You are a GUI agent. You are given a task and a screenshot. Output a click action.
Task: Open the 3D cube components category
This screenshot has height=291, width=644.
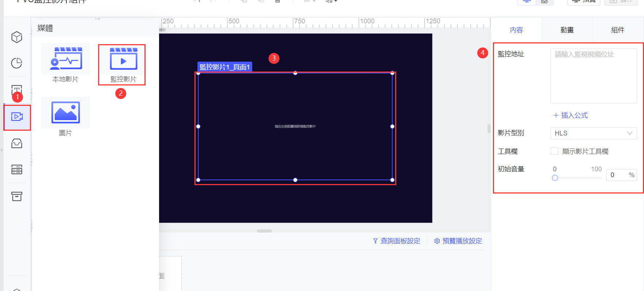pos(17,37)
